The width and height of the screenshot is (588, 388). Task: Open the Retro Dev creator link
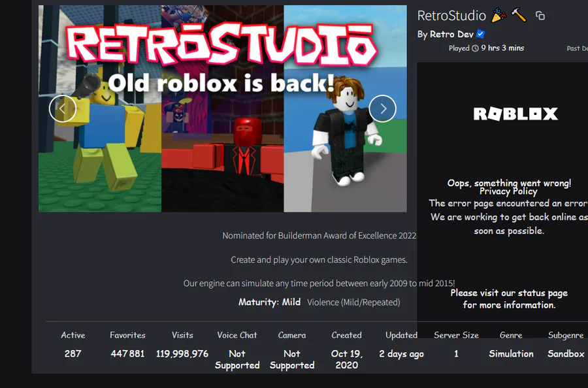pyautogui.click(x=451, y=34)
